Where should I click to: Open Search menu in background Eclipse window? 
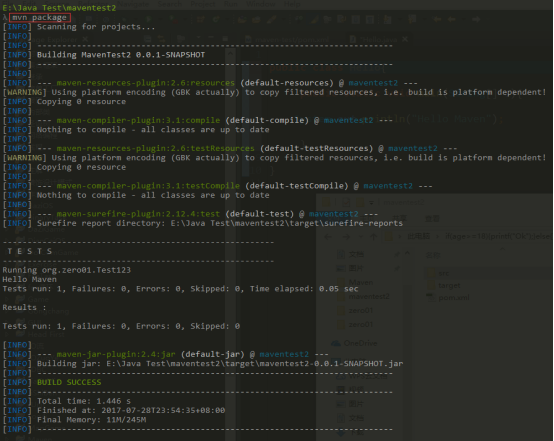[x=170, y=4]
